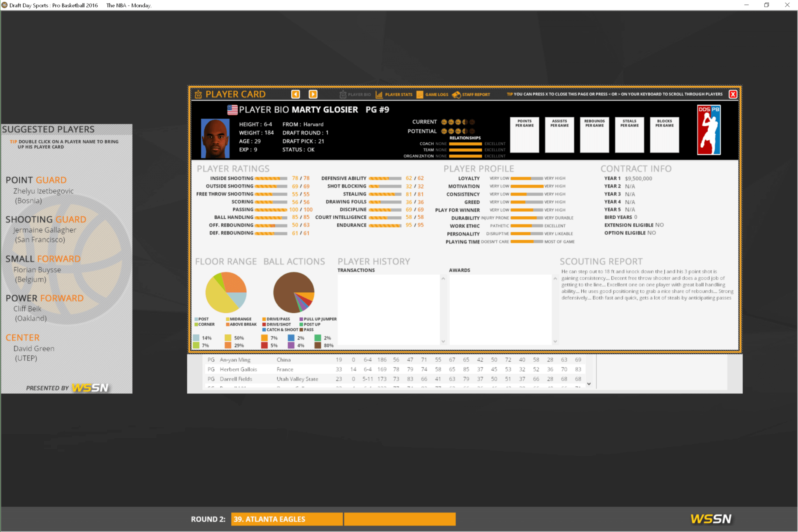This screenshot has width=798, height=532.
Task: Click the Midrange legend swatch
Action: point(228,319)
